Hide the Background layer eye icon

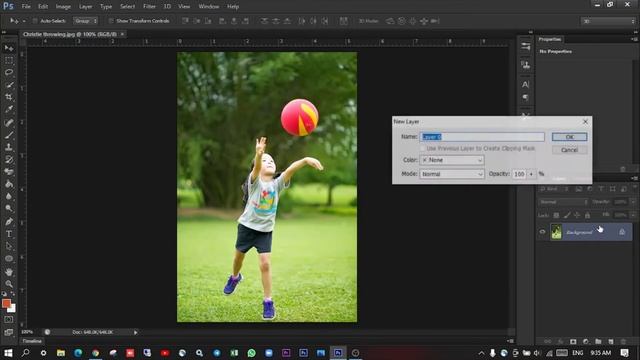pyautogui.click(x=542, y=232)
